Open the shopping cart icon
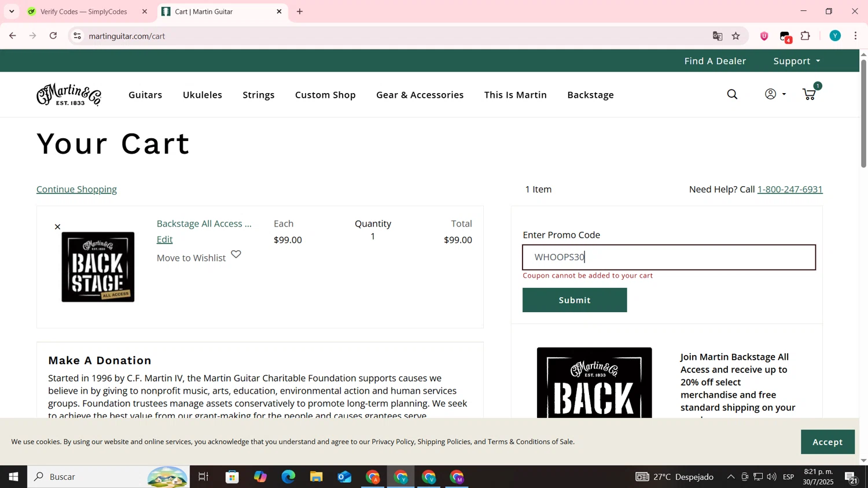Viewport: 868px width, 488px height. (809, 95)
